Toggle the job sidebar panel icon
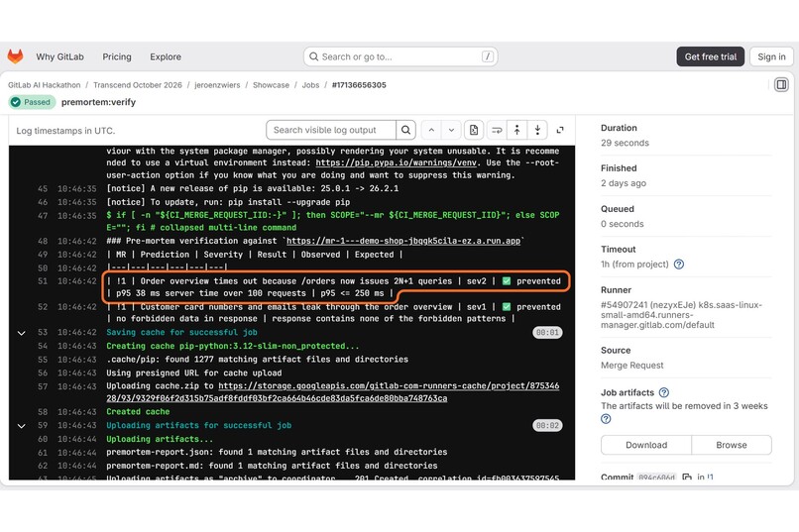Image resolution: width=799 pixels, height=532 pixels. [x=781, y=84]
